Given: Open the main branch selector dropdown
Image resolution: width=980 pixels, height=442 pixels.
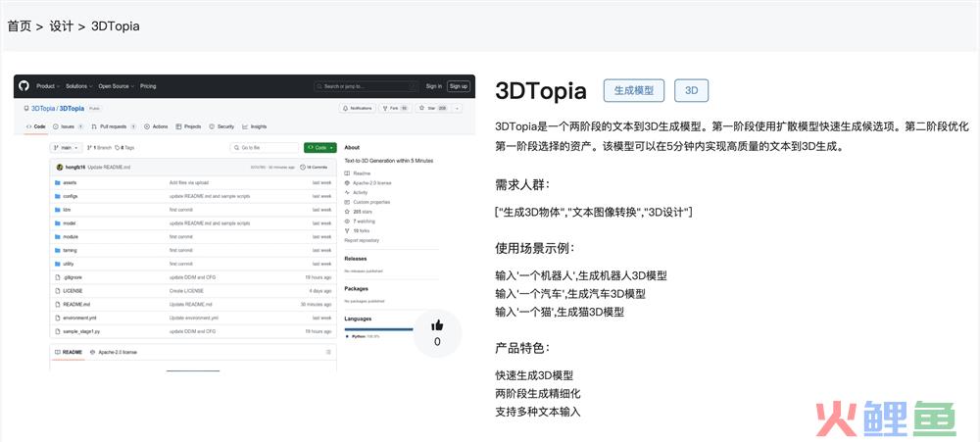Looking at the screenshot, I should pyautogui.click(x=66, y=148).
